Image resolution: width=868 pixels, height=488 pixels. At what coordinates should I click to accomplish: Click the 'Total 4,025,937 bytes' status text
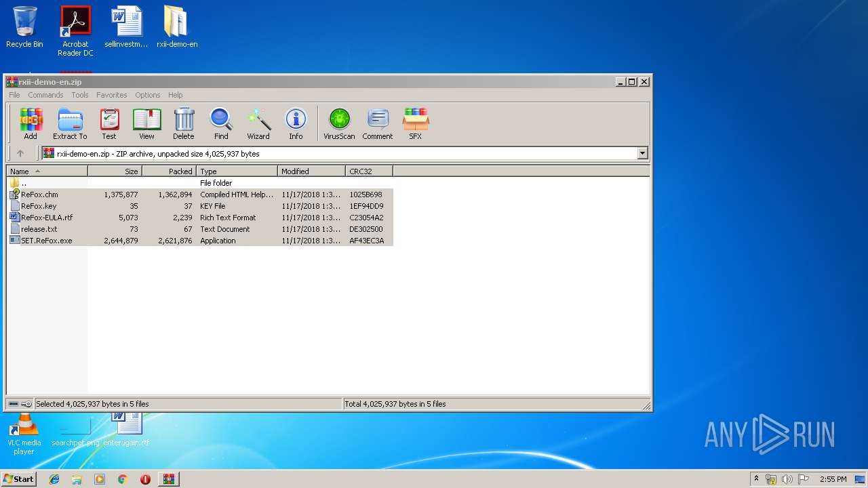[395, 404]
